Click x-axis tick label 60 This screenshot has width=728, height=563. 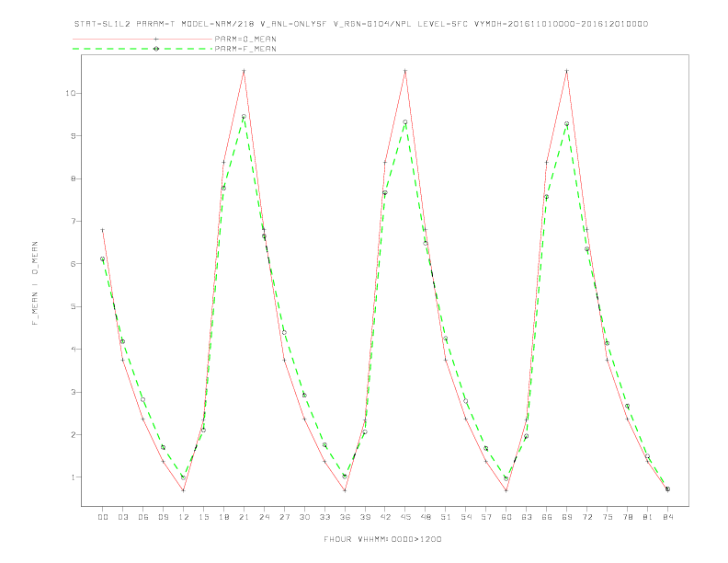[x=506, y=517]
